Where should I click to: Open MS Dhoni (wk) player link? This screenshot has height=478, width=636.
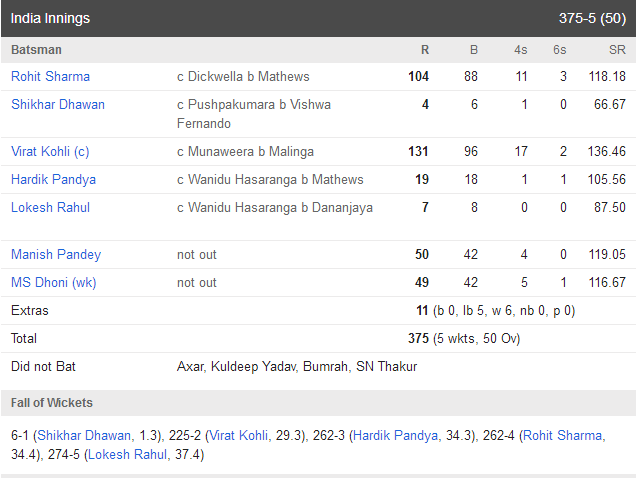54,282
